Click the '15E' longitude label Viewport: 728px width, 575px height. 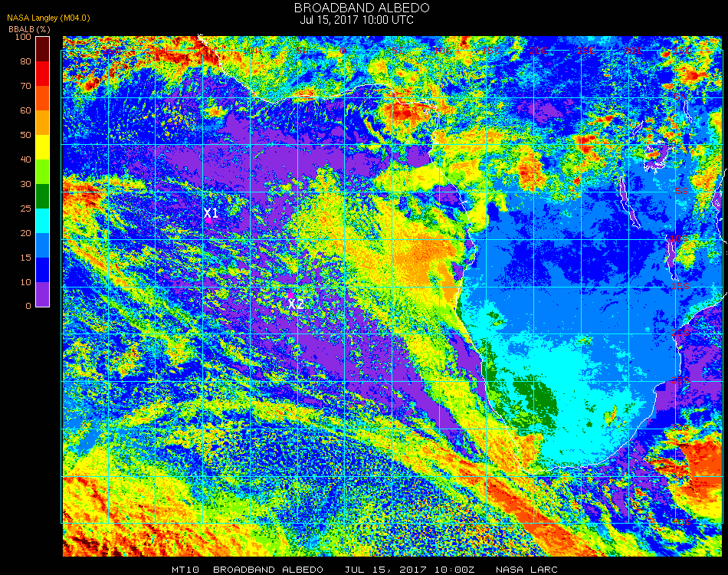click(x=490, y=50)
